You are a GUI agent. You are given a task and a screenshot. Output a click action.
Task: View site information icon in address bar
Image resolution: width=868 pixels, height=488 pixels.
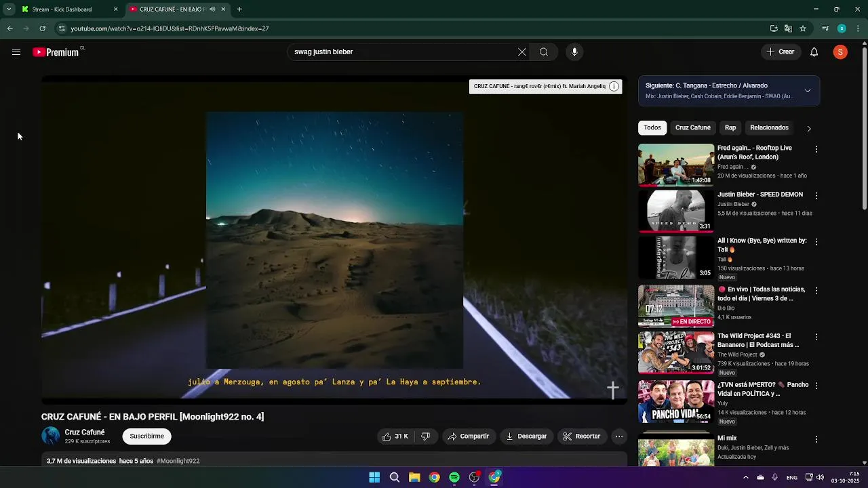coord(62,28)
